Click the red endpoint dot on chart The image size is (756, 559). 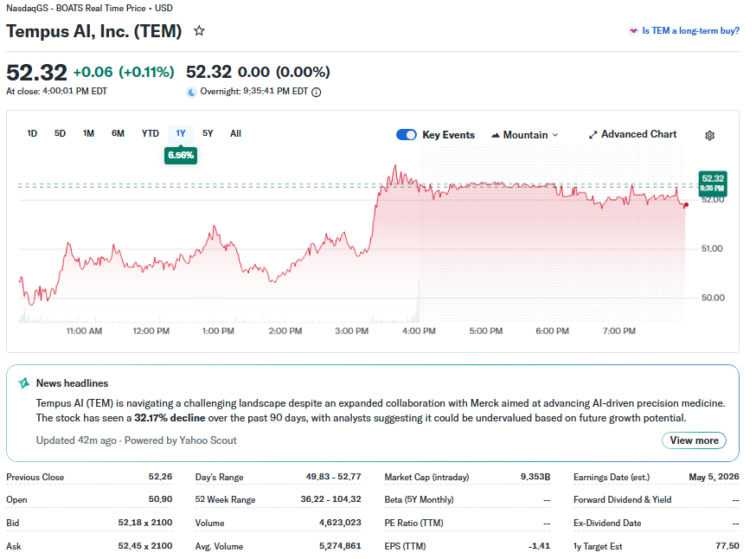(686, 205)
